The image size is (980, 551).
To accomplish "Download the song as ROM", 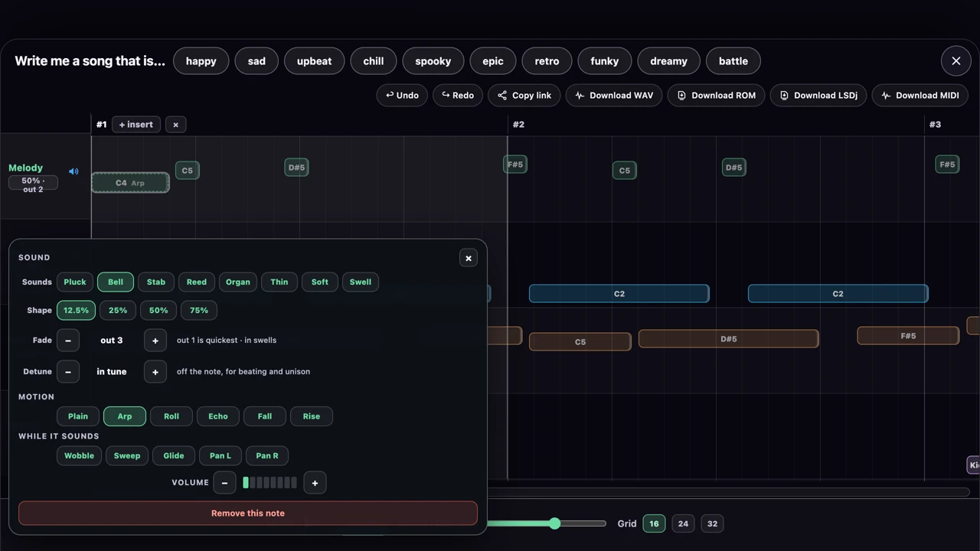I will pyautogui.click(x=716, y=96).
